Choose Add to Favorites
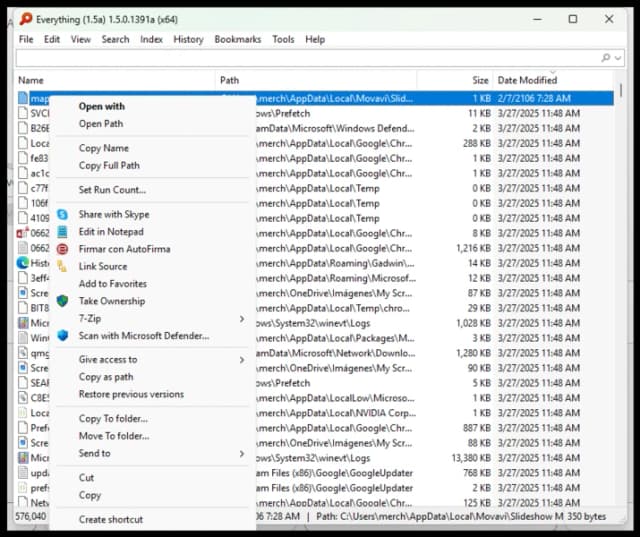 113,284
